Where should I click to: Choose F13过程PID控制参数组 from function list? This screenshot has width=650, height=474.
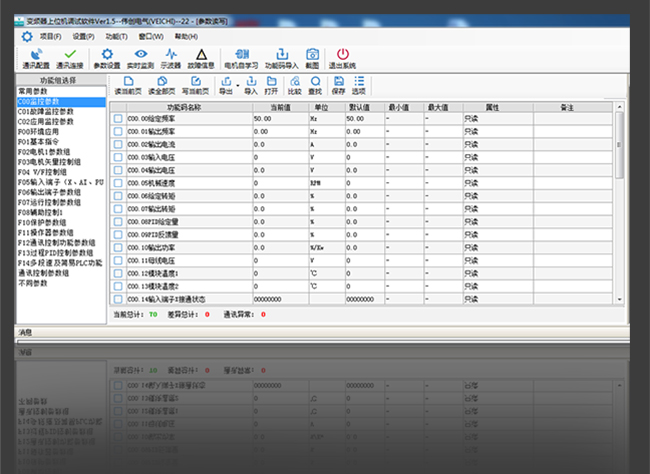click(x=56, y=252)
